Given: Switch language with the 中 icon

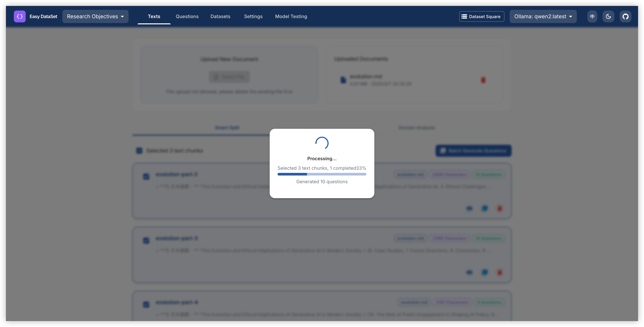Looking at the screenshot, I should 592,16.
